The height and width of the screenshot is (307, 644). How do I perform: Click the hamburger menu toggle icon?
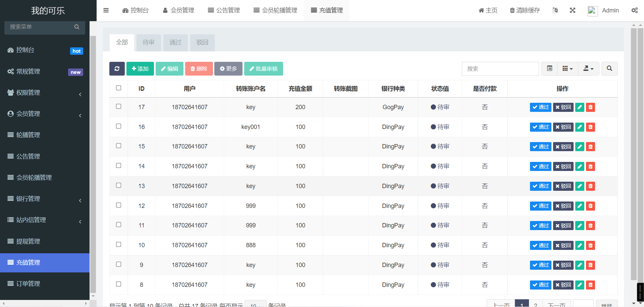[x=106, y=10]
